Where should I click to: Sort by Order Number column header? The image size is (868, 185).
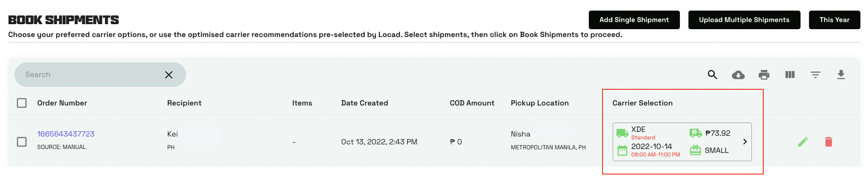(x=62, y=103)
